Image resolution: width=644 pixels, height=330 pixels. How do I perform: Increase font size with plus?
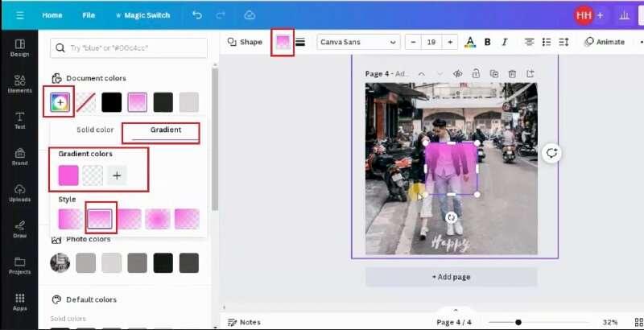pyautogui.click(x=450, y=42)
